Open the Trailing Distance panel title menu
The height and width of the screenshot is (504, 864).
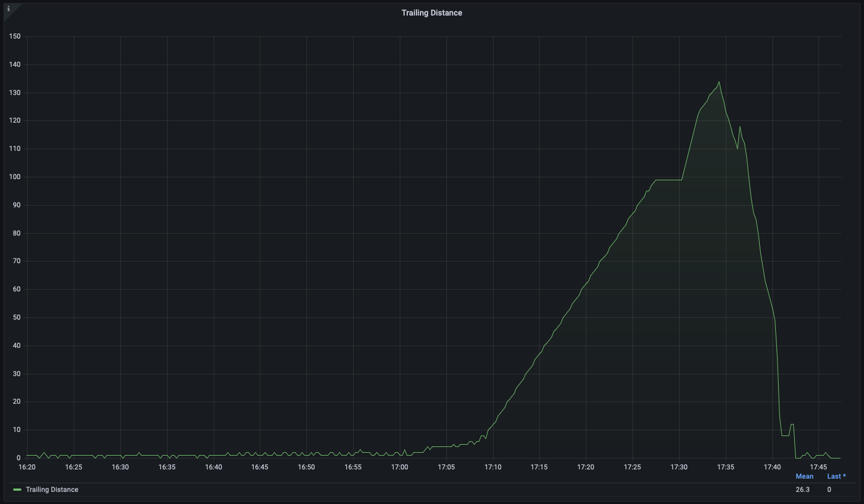(x=431, y=12)
